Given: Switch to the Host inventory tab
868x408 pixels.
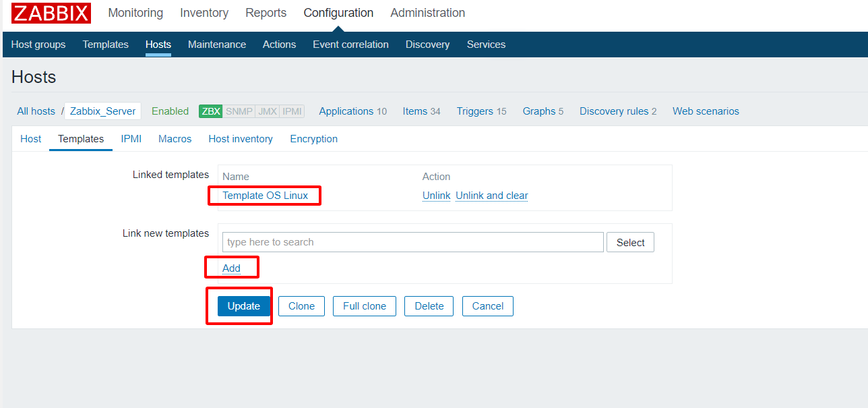Looking at the screenshot, I should coord(241,139).
